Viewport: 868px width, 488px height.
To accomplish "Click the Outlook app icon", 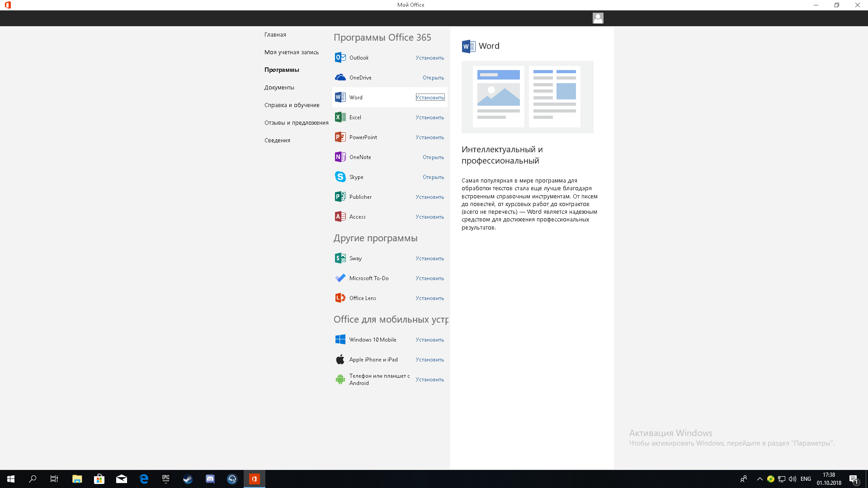I will [x=340, y=58].
